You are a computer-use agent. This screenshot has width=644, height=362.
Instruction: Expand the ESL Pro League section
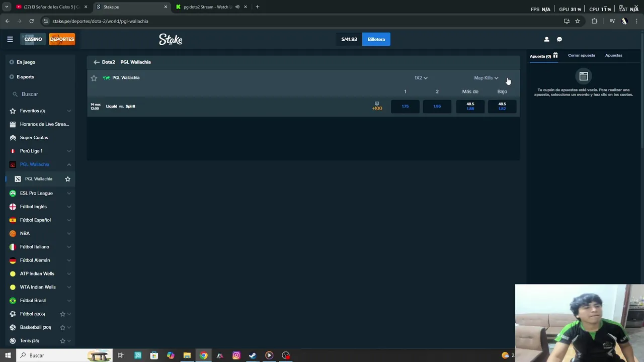(x=69, y=193)
